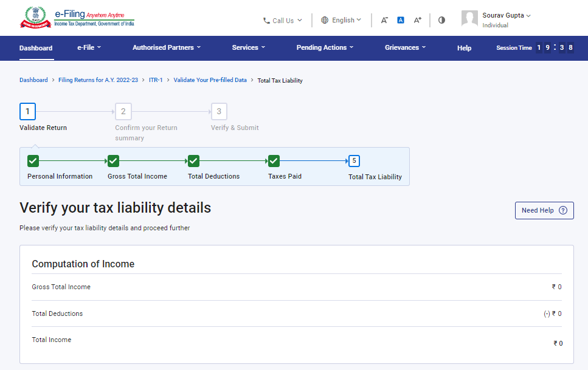Image resolution: width=588 pixels, height=370 pixels.
Task: Reset font size with default A icon
Action: (x=401, y=20)
